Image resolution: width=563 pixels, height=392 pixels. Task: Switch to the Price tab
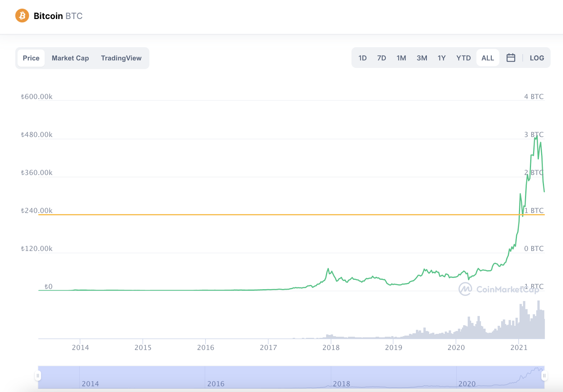pyautogui.click(x=31, y=58)
